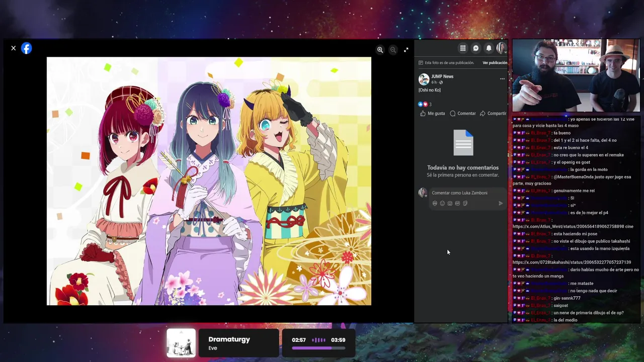Send the comment arrow
Screen dimensions: 644x362
point(501,204)
